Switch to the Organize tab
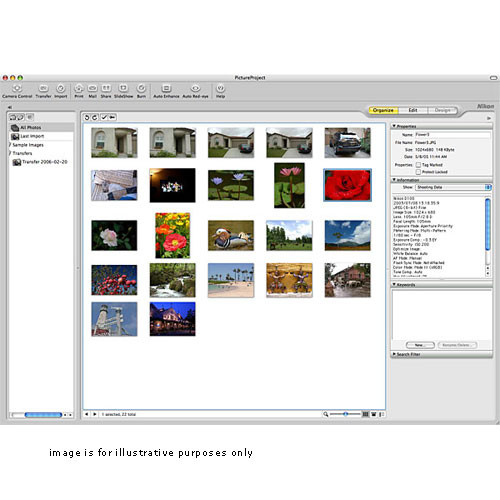This screenshot has width=500, height=500. [x=383, y=110]
